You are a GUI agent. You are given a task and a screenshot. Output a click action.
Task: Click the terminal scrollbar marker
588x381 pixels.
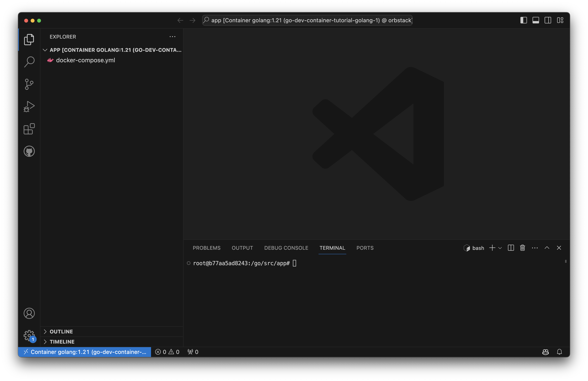click(566, 261)
